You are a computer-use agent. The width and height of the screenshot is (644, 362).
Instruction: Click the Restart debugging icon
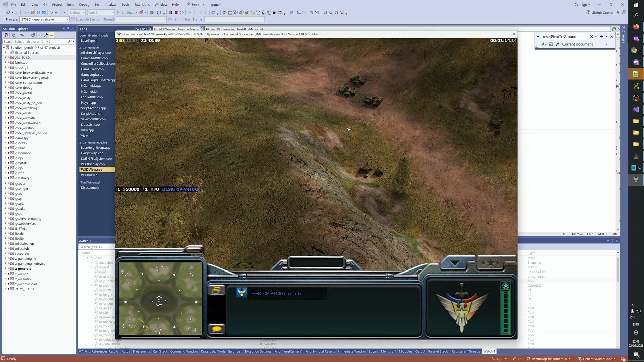[182, 12]
